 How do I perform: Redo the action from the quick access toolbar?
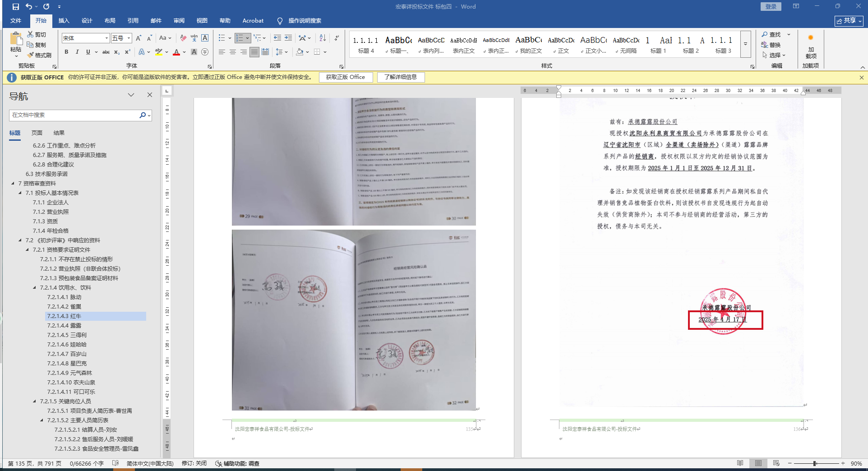46,7
